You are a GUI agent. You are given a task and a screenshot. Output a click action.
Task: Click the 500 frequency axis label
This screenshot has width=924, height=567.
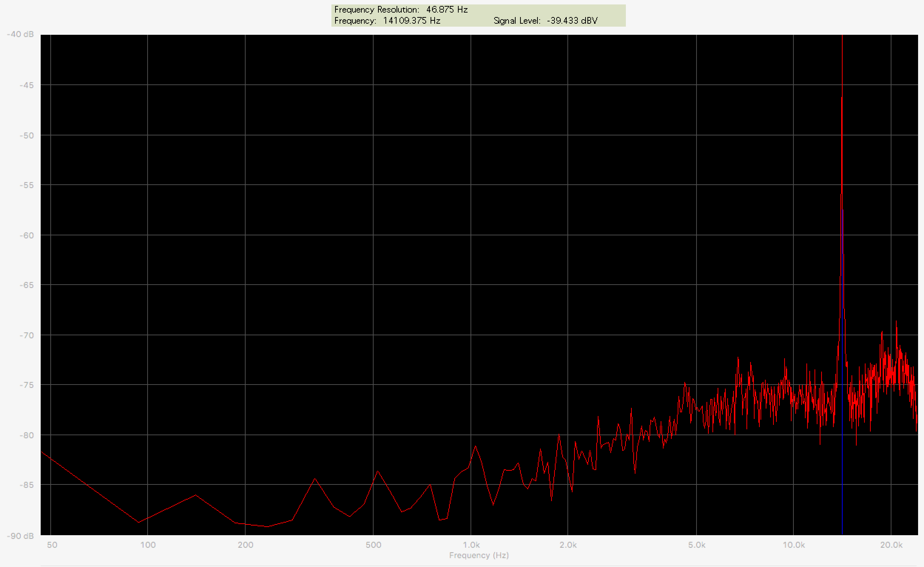pyautogui.click(x=374, y=545)
